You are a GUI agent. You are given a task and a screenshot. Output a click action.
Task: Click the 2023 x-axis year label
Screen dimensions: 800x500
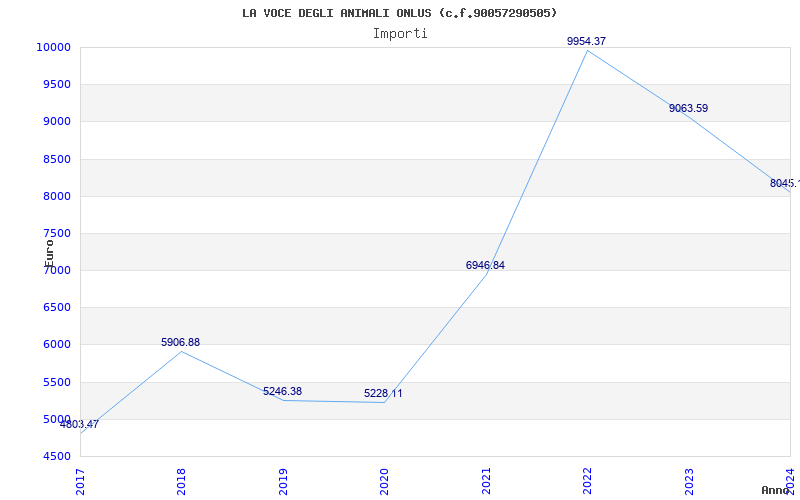click(x=689, y=482)
